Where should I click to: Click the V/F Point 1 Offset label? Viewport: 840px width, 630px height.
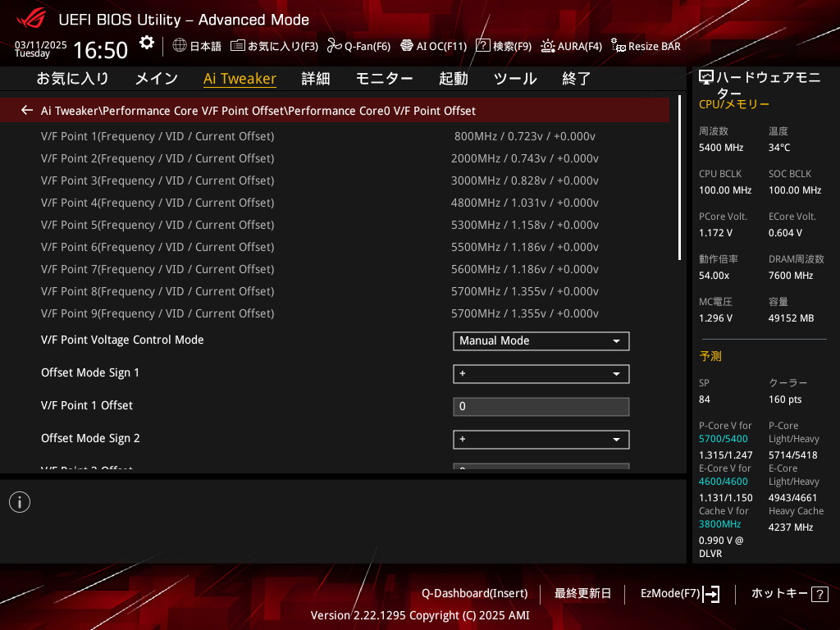click(x=87, y=405)
